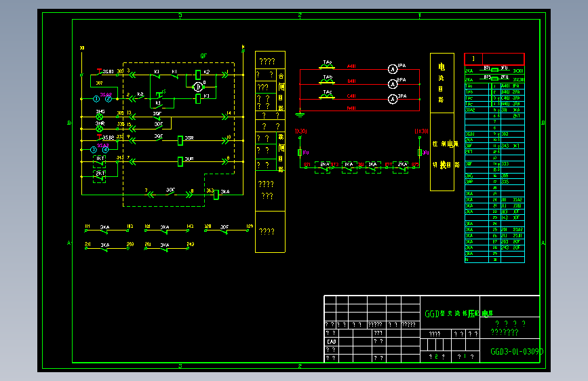Select the TAb current transformer symbol
Viewport: 588px width, 381px height.
327,82
